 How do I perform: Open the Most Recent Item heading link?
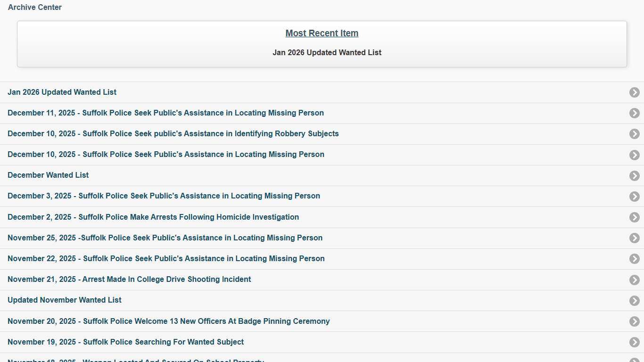[322, 33]
